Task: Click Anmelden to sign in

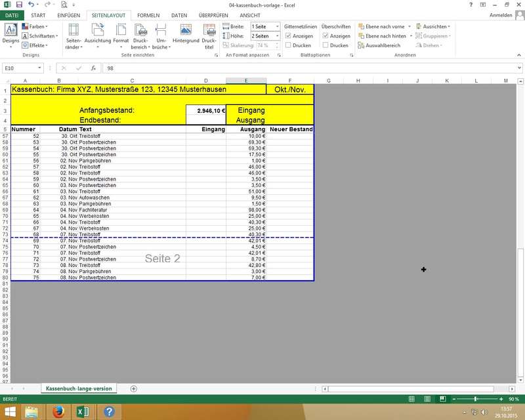Action: 501,14
